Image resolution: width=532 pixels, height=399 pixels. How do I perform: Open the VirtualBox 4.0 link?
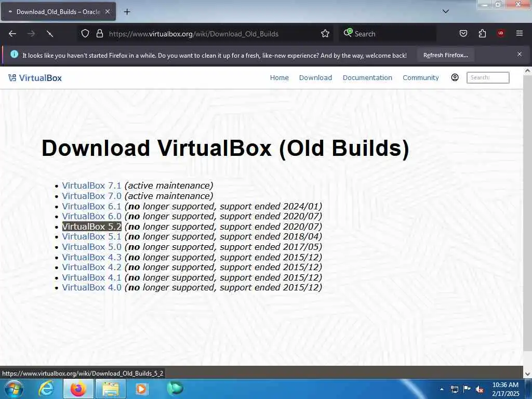(91, 287)
